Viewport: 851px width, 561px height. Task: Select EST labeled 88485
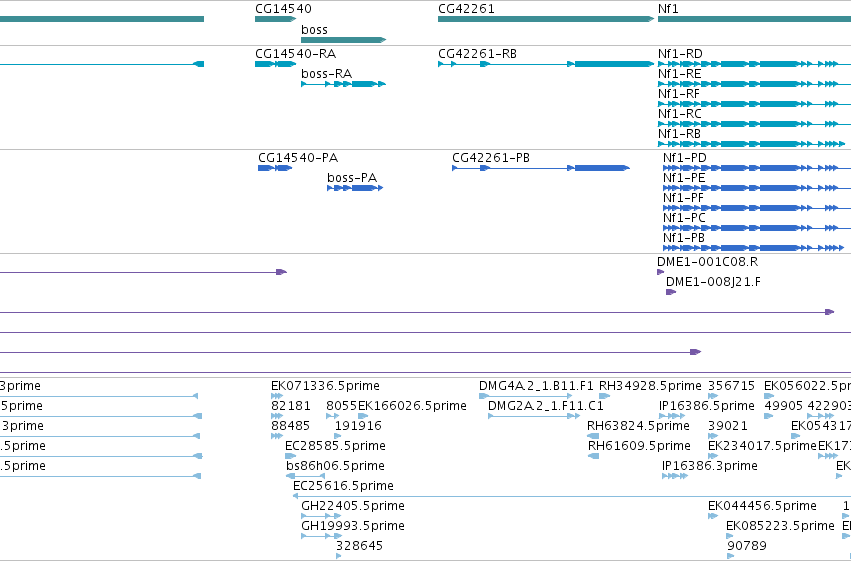point(277,437)
